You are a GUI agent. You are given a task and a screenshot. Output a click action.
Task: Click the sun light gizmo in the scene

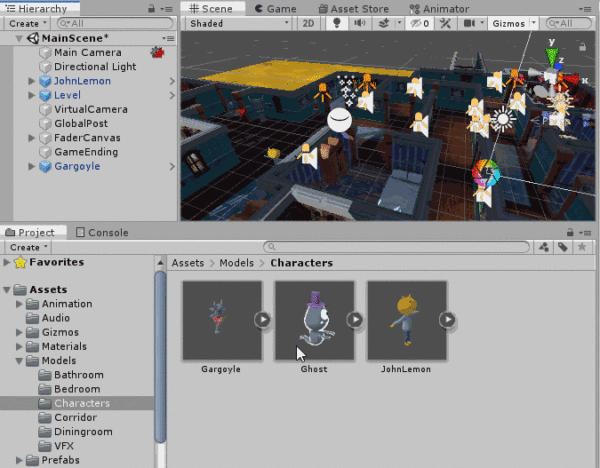tap(503, 119)
